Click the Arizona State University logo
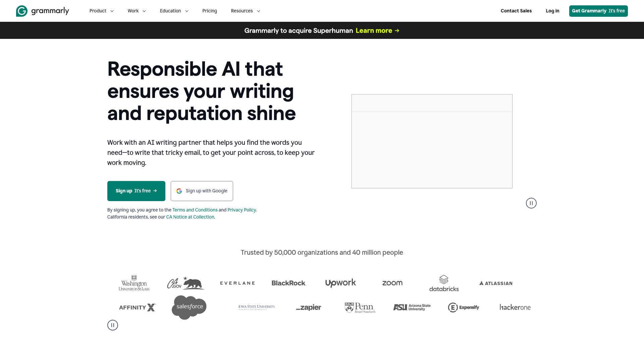 (412, 307)
